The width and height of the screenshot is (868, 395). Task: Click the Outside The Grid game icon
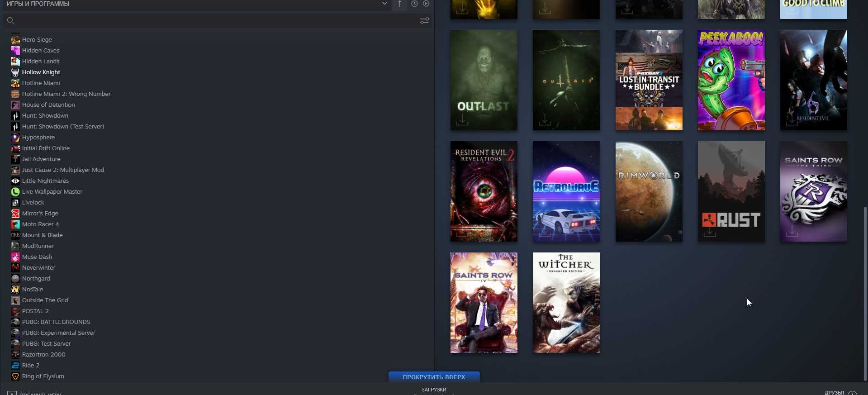(x=15, y=300)
